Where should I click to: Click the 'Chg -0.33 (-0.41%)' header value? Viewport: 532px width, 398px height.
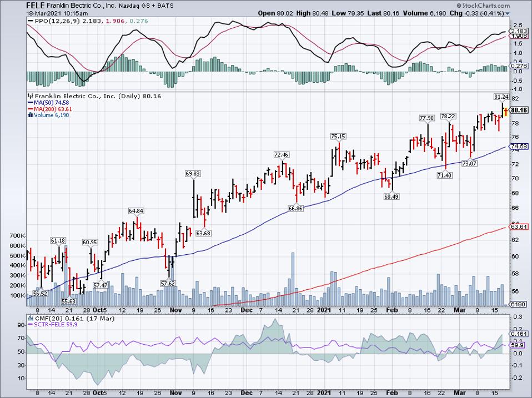(x=477, y=13)
